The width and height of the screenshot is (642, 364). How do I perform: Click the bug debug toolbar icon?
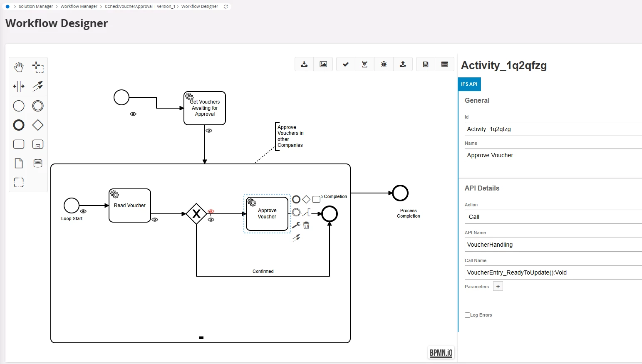[384, 64]
